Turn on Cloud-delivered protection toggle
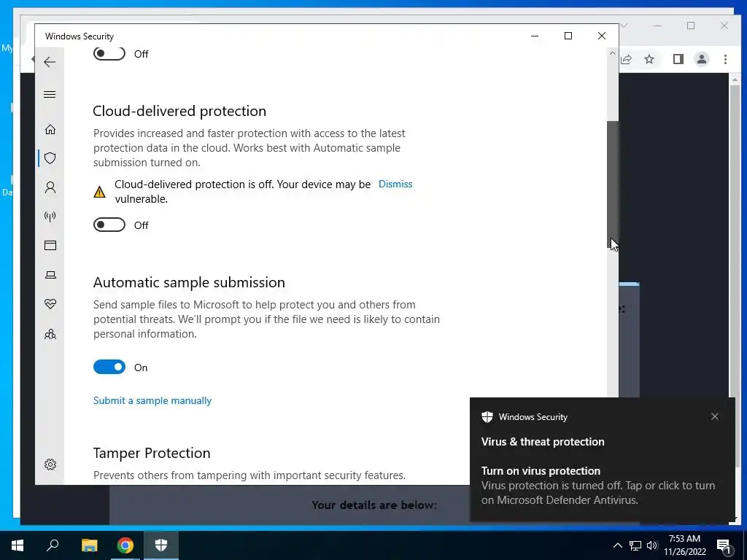The width and height of the screenshot is (747, 560). [109, 225]
